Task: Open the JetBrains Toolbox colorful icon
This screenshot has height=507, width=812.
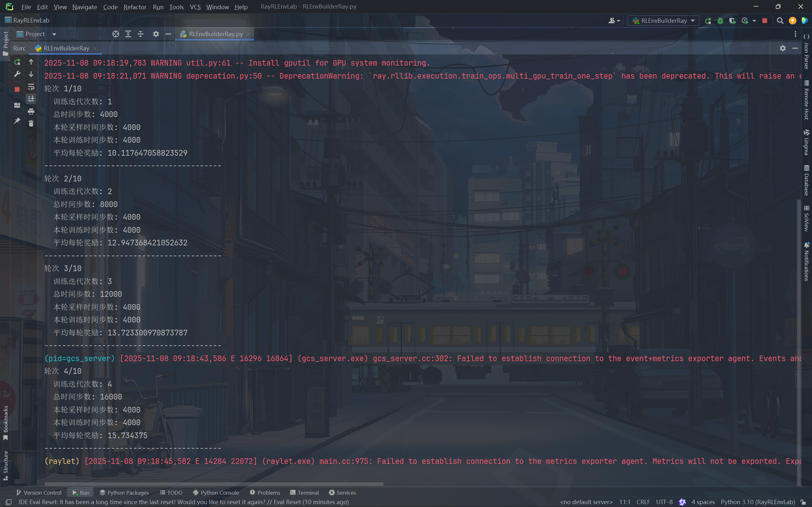Action: [805, 21]
